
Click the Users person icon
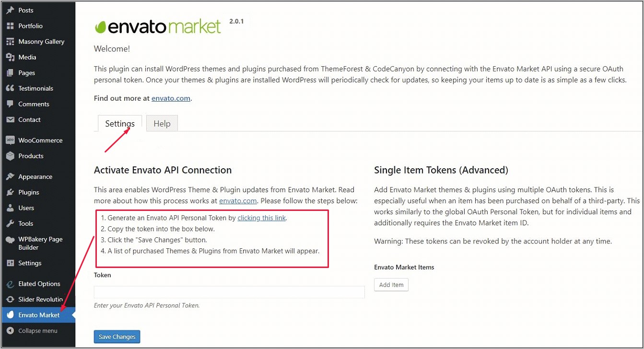10,208
